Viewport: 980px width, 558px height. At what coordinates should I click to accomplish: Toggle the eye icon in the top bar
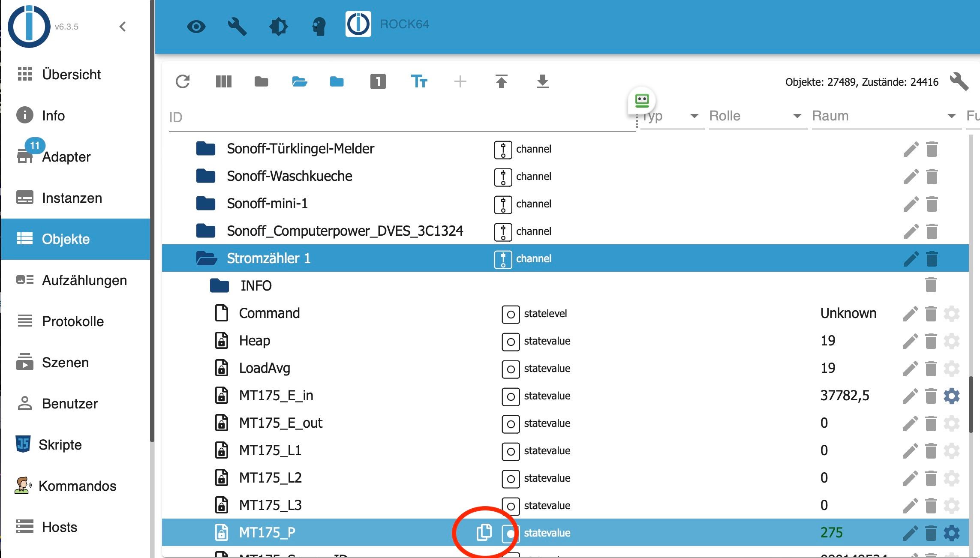196,27
